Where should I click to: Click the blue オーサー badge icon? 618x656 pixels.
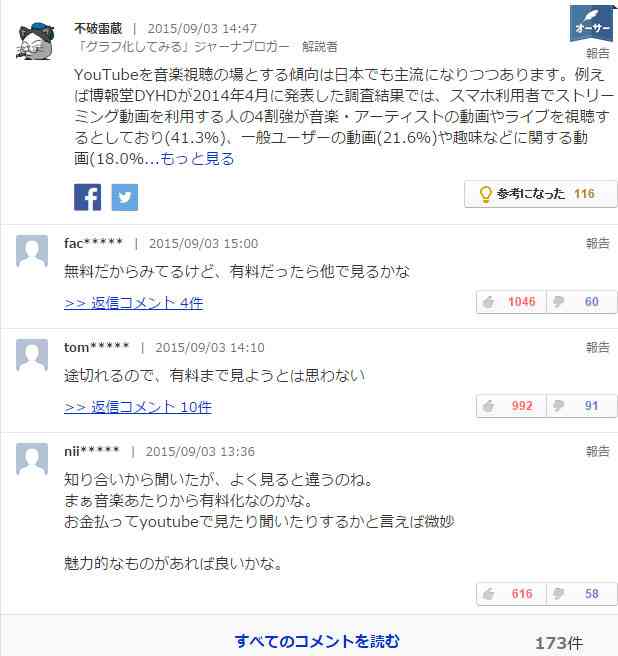coord(591,23)
